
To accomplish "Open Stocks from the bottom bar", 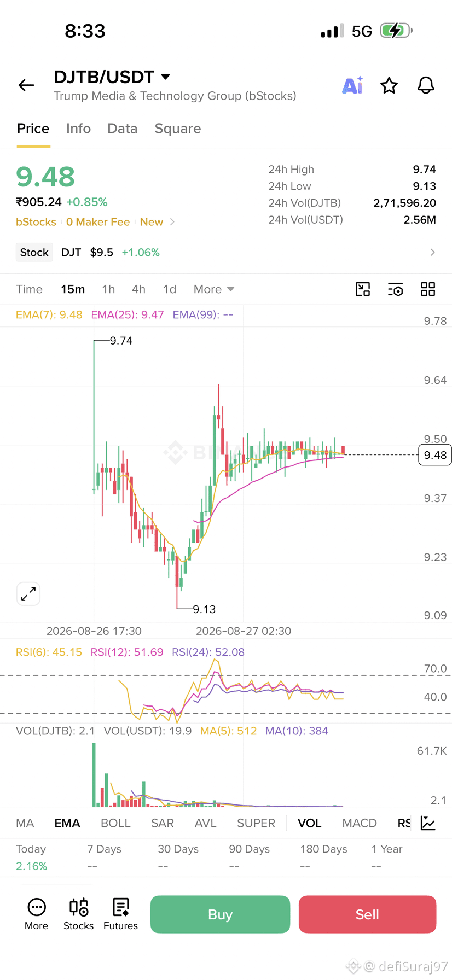I will click(x=78, y=914).
